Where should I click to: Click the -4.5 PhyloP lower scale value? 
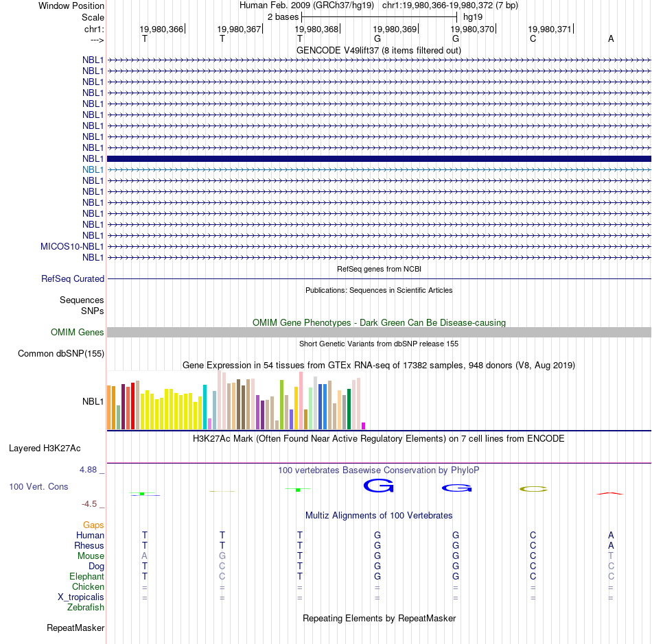pos(89,504)
